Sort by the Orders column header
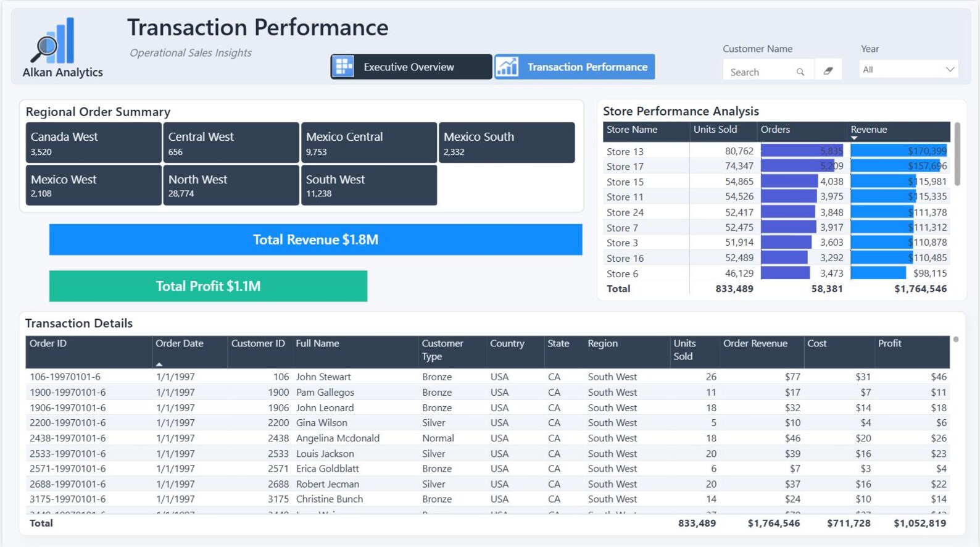Screen dimensions: 980x547 (802, 130)
